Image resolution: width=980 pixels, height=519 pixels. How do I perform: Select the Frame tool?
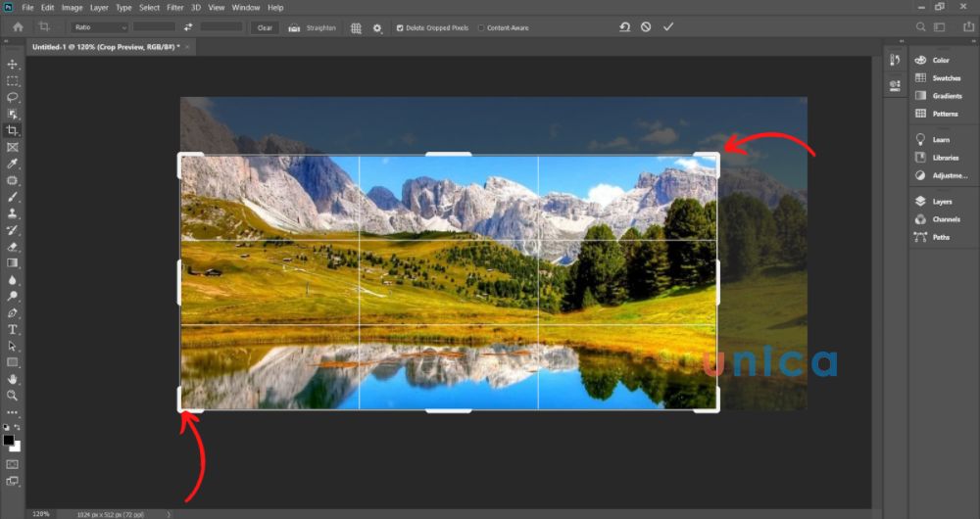(x=12, y=148)
